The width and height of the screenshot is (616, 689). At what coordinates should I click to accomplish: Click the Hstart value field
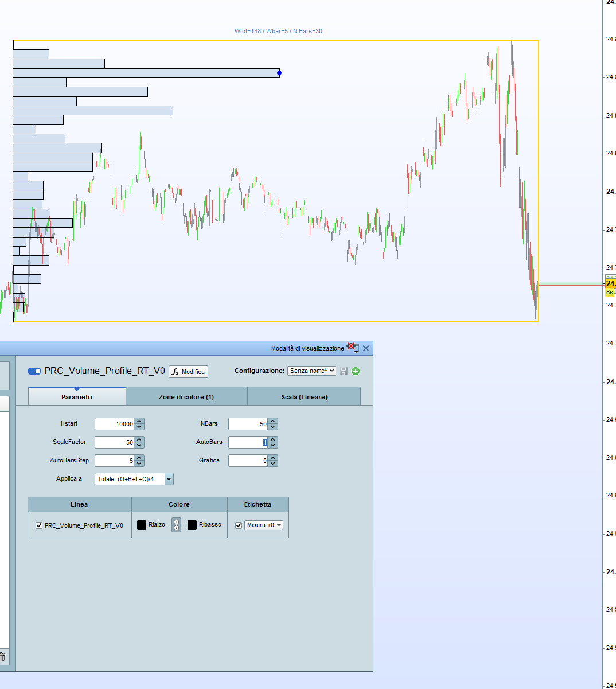point(115,424)
